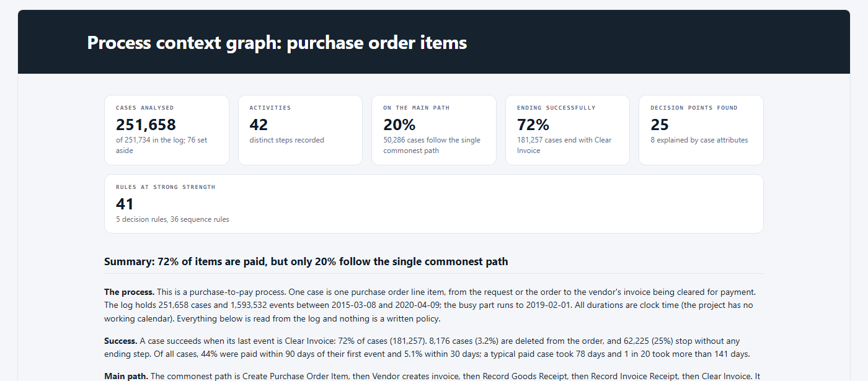Viewport: 868px width, 381px height.
Task: Click the 42 value in Activities card
Action: pos(259,125)
